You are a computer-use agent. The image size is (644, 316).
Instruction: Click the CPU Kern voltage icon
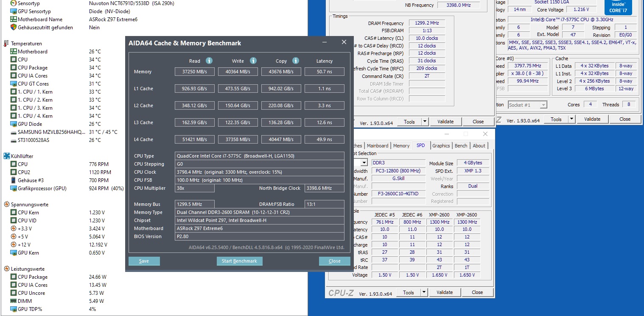[14, 212]
